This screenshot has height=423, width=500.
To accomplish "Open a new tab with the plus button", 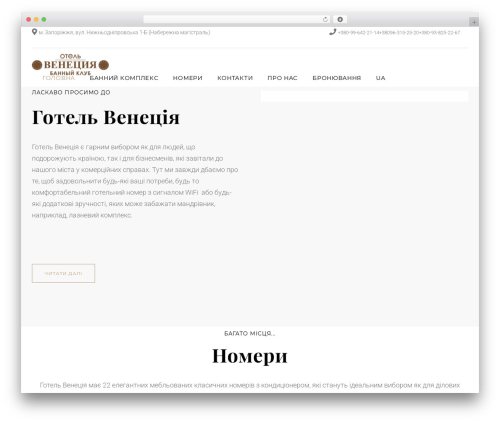I will point(474,22).
